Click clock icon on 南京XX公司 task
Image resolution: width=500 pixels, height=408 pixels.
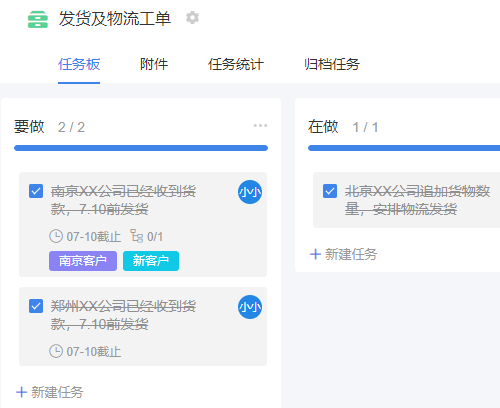coord(56,236)
